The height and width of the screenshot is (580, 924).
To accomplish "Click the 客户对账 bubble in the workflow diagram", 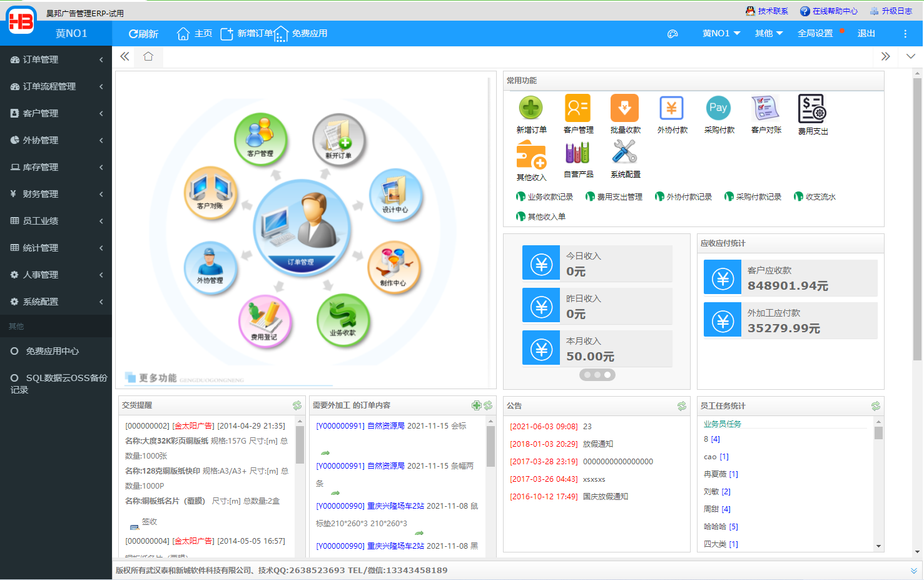I will point(210,193).
